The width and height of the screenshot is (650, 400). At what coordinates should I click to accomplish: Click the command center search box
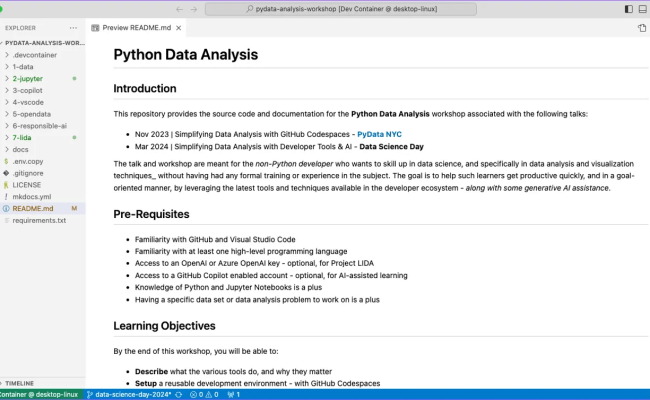coord(341,9)
